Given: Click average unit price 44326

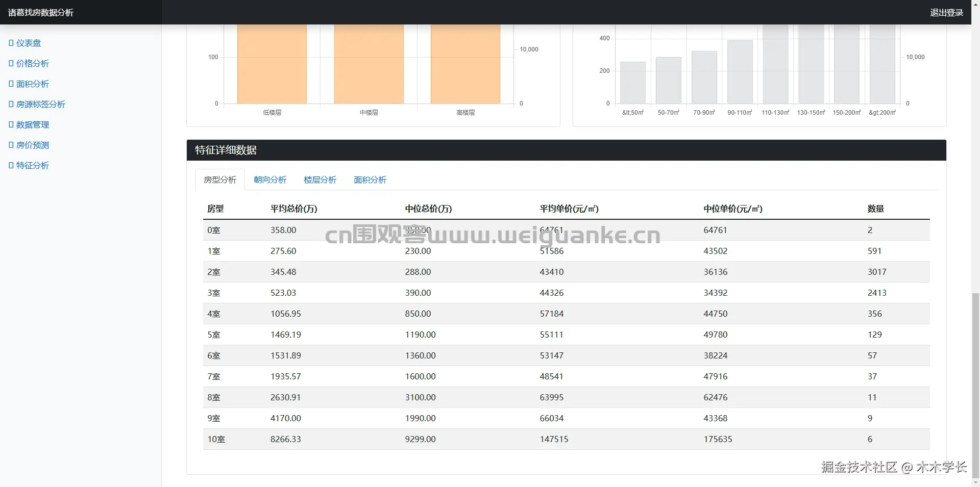Looking at the screenshot, I should 552,293.
